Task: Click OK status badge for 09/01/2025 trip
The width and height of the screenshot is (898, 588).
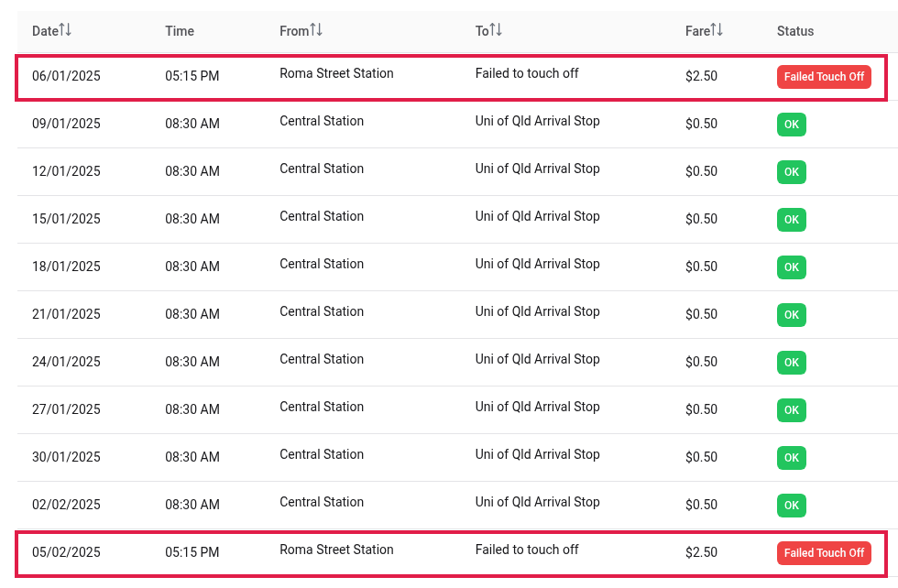Action: 792,125
